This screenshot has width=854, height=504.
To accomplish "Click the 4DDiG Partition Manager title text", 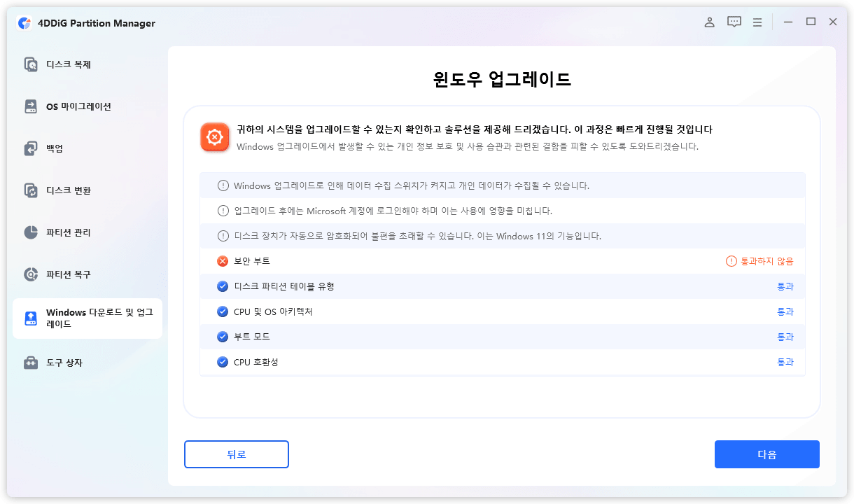I will (97, 23).
